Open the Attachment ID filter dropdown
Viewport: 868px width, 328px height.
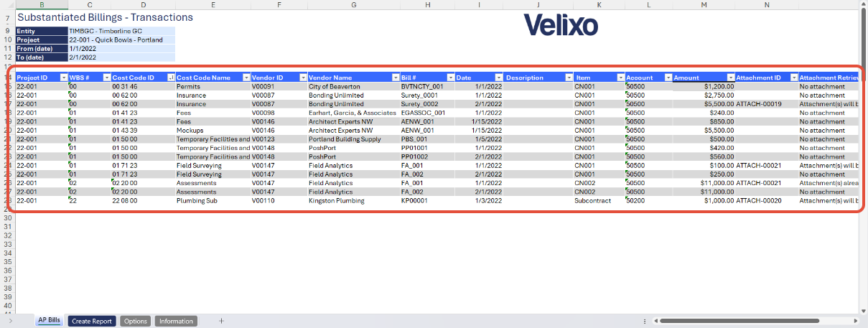pos(794,78)
